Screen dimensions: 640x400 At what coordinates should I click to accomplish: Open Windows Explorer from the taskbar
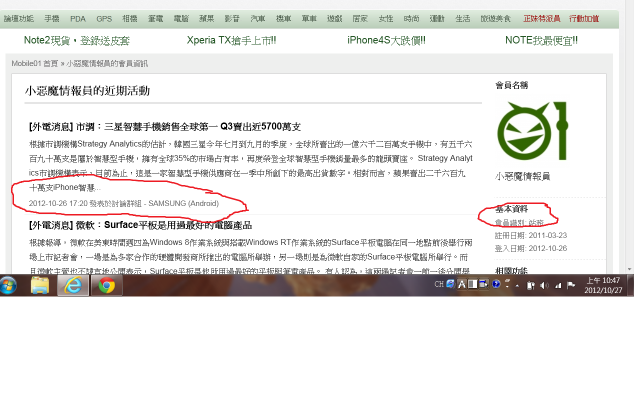(40, 285)
